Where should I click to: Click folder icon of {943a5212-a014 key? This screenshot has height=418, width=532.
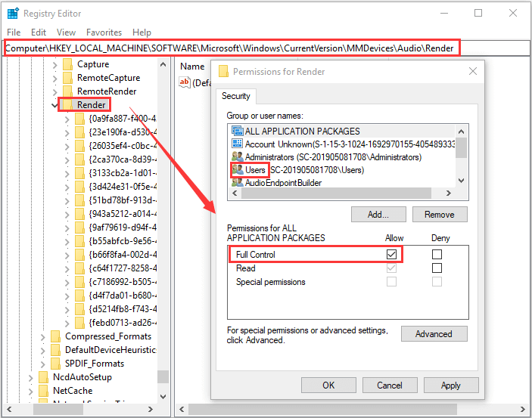pyautogui.click(x=79, y=214)
